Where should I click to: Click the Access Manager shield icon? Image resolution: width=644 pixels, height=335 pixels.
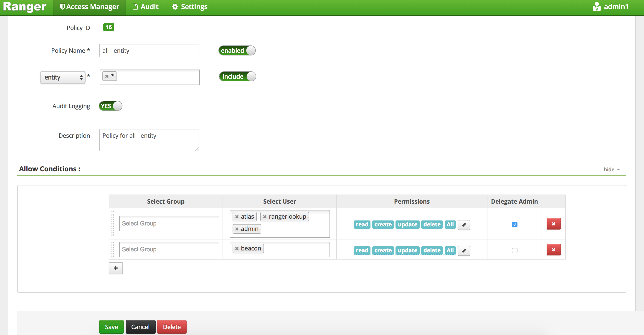pos(62,7)
